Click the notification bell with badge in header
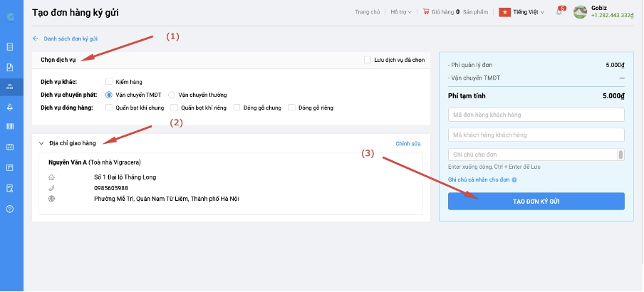The width and height of the screenshot is (644, 292). [559, 12]
